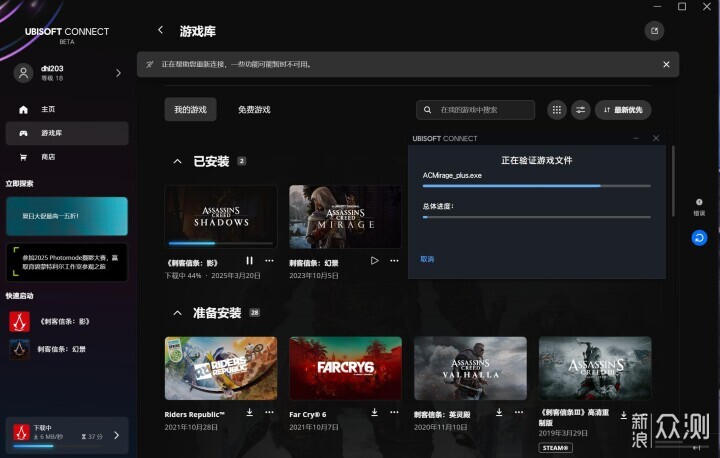Image resolution: width=720 pixels, height=458 pixels.
Task: Select the 我的游戏 tab
Action: click(x=190, y=110)
